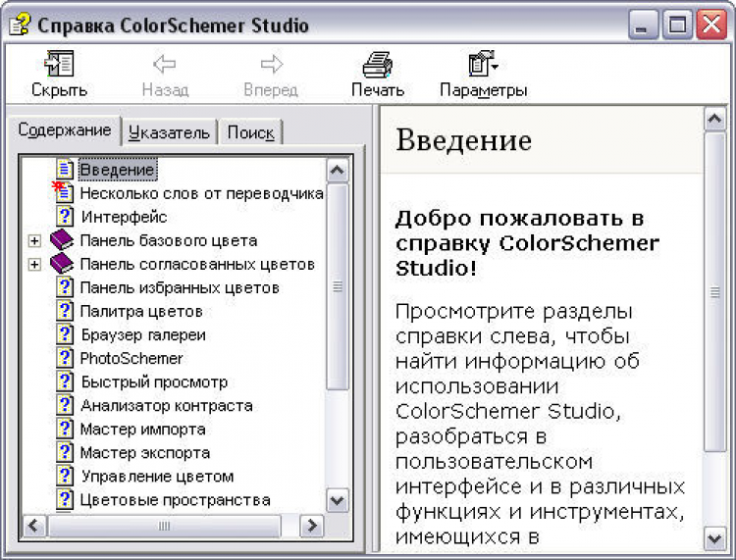The width and height of the screenshot is (736, 560).
Task: Click the question icon beside Быстрый просмотр
Action: (65, 382)
